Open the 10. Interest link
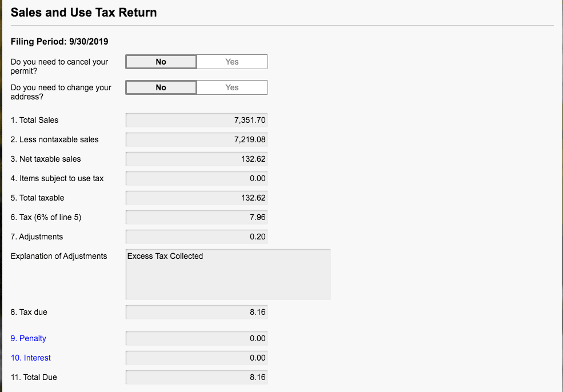The image size is (563, 392). coord(30,358)
